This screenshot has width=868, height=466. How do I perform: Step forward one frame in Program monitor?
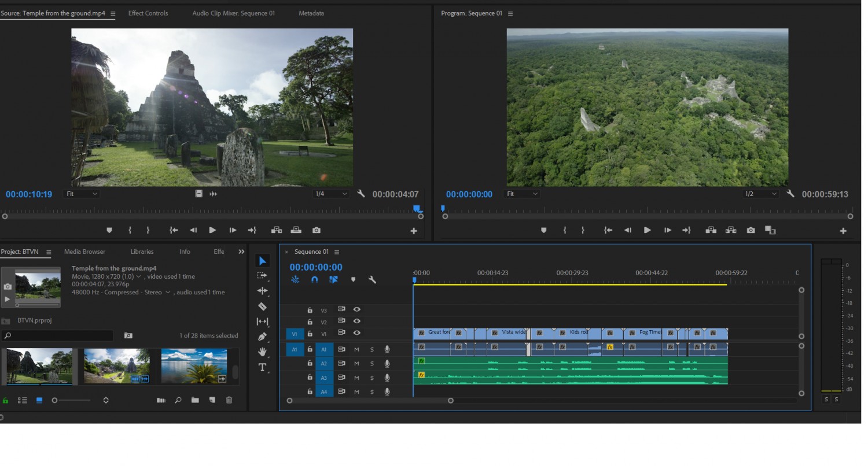click(x=667, y=230)
